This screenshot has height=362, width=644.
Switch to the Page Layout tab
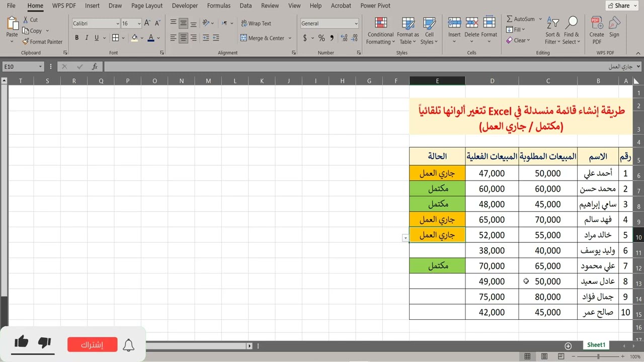(147, 6)
